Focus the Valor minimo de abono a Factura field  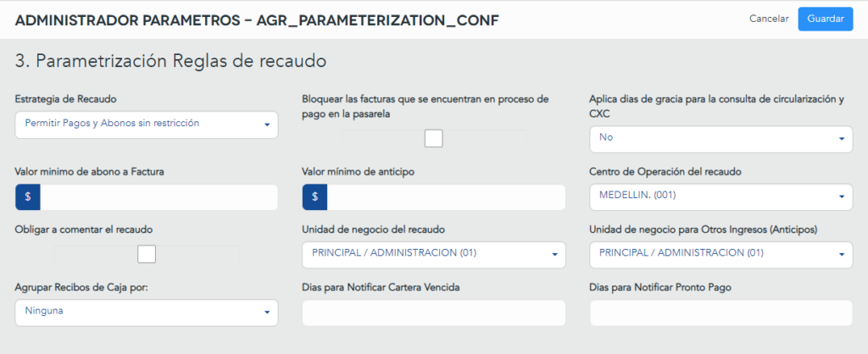(x=159, y=197)
